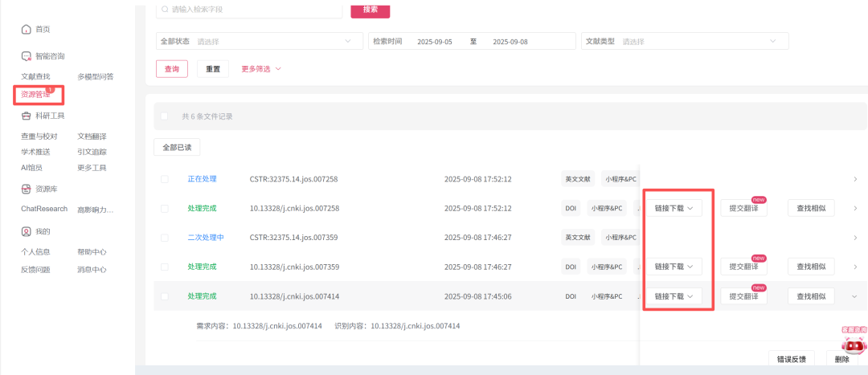The height and width of the screenshot is (375, 868).
Task: Expand the 正在处理 row with right chevron
Action: pos(854,179)
